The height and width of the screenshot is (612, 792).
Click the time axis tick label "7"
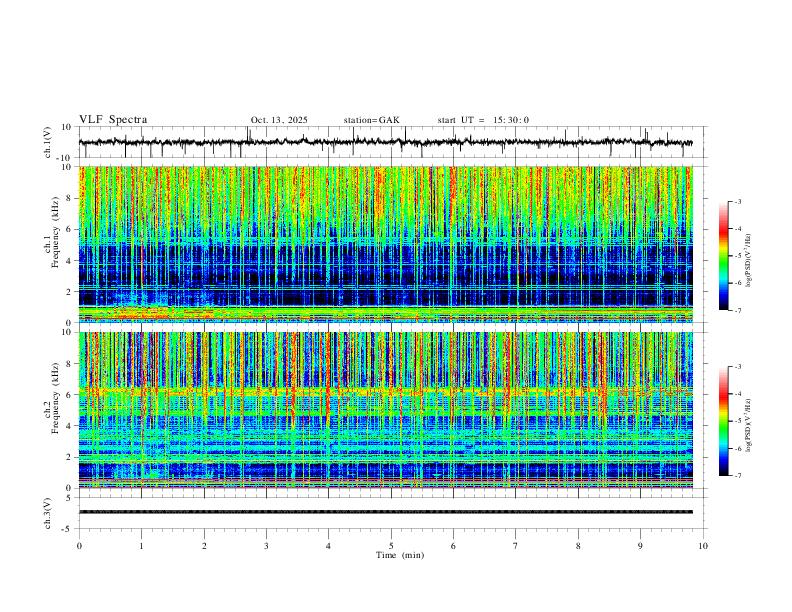[x=516, y=546]
